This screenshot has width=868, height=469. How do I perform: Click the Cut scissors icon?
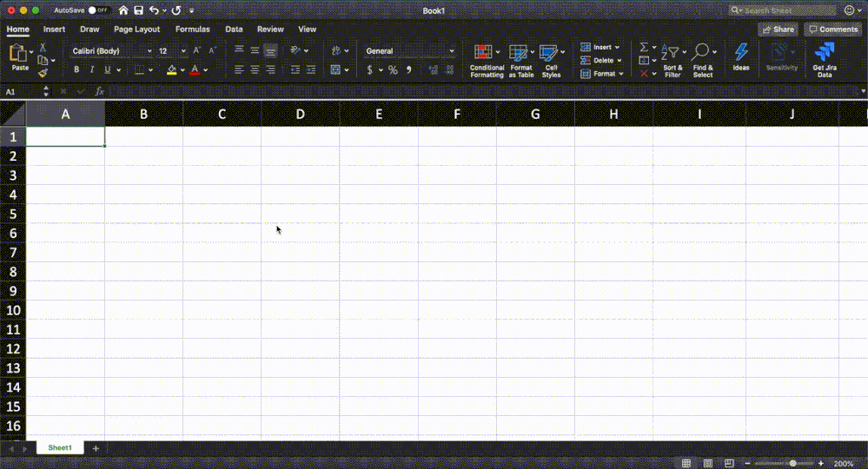tap(43, 48)
